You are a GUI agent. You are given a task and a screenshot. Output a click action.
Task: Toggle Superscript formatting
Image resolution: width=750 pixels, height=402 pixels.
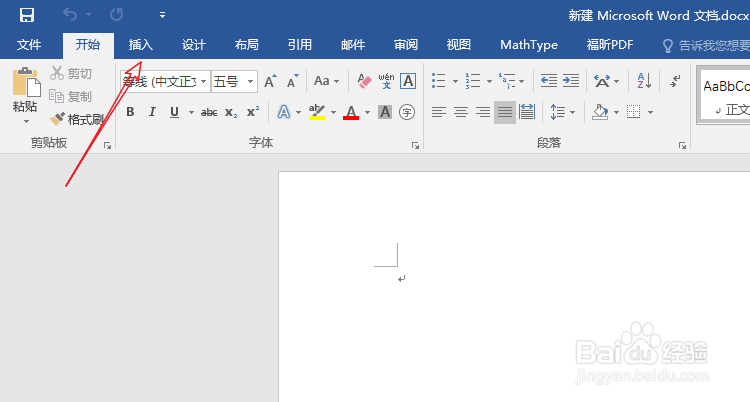253,112
